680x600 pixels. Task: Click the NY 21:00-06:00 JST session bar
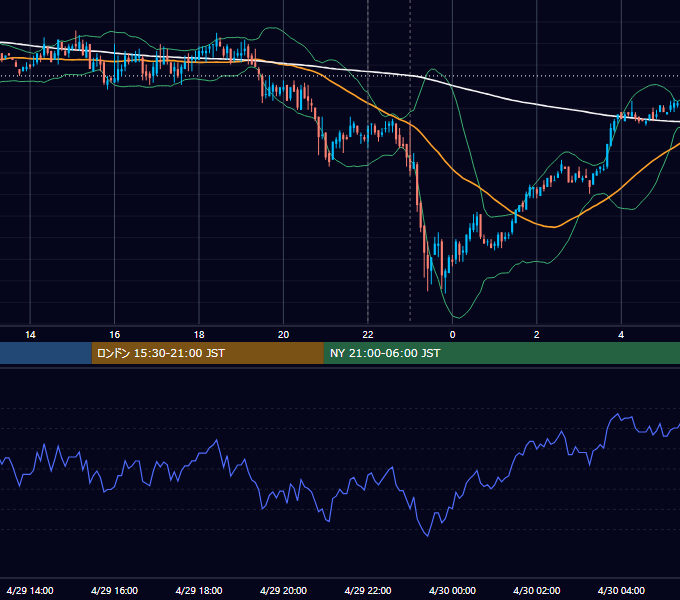[502, 353]
